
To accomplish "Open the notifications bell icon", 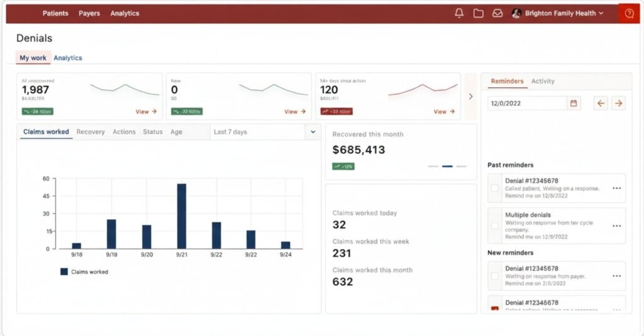I will (459, 13).
